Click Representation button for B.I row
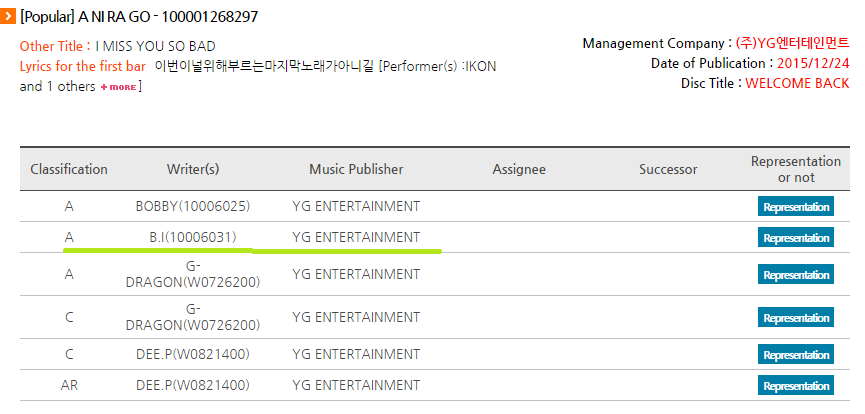 [x=795, y=238]
